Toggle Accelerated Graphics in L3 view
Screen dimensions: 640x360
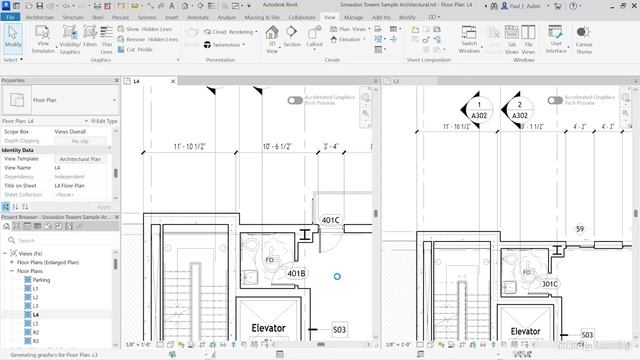pyautogui.click(x=555, y=100)
